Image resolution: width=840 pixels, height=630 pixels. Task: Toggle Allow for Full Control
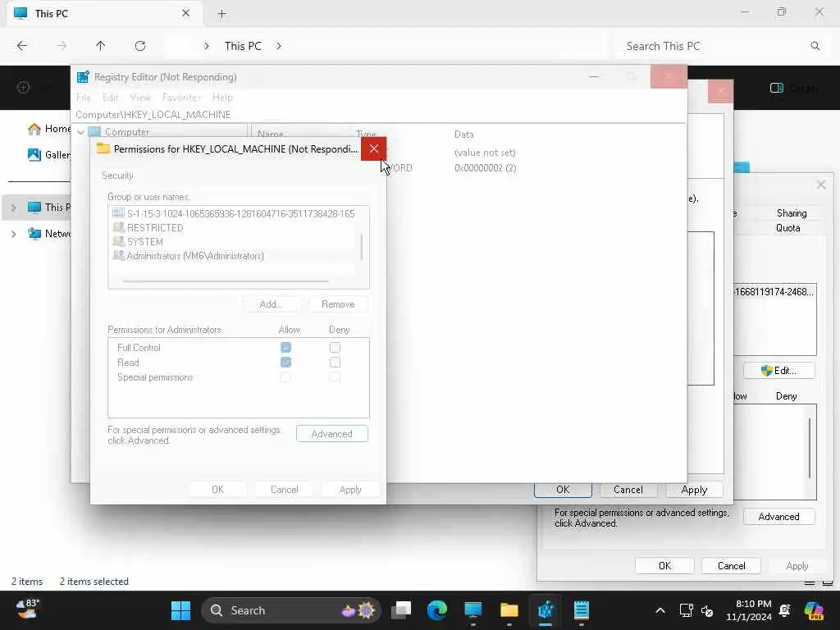click(285, 347)
